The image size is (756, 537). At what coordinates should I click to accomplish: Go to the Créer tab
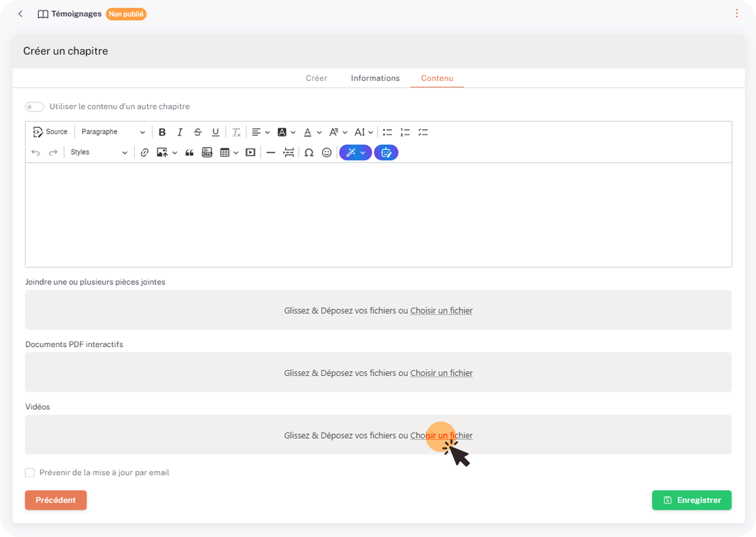(316, 79)
